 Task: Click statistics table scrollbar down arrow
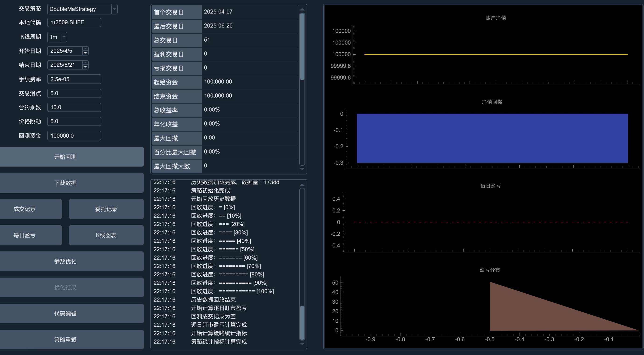(x=302, y=169)
